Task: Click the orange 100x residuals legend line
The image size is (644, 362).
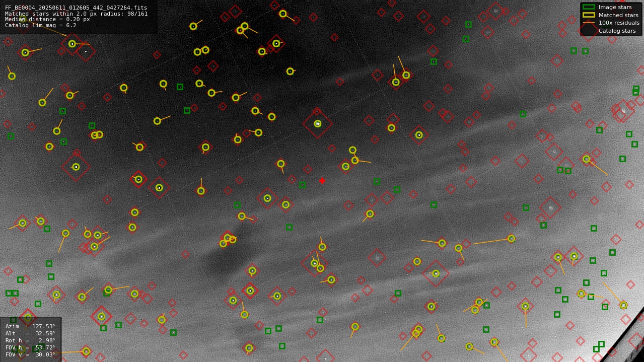Action: [589, 23]
